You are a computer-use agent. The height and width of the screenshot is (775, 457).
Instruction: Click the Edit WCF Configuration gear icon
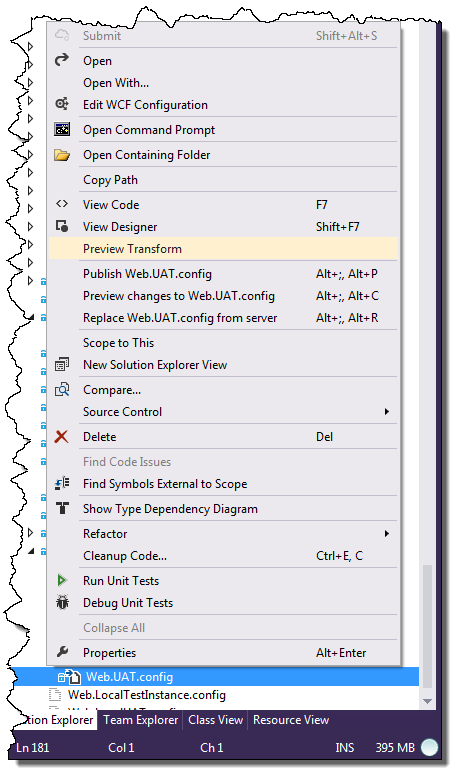tap(62, 104)
